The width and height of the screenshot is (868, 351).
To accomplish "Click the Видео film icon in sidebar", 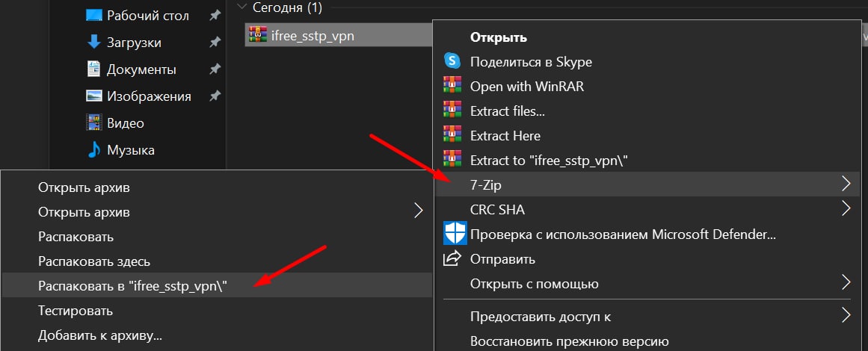I will [x=94, y=123].
